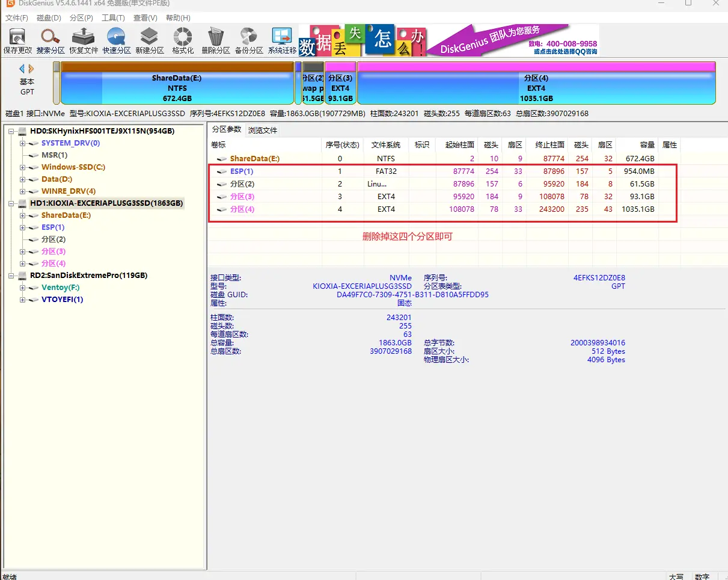728x580 pixels.
Task: Expand the Ventoy(F:) tree node
Action: click(x=22, y=288)
